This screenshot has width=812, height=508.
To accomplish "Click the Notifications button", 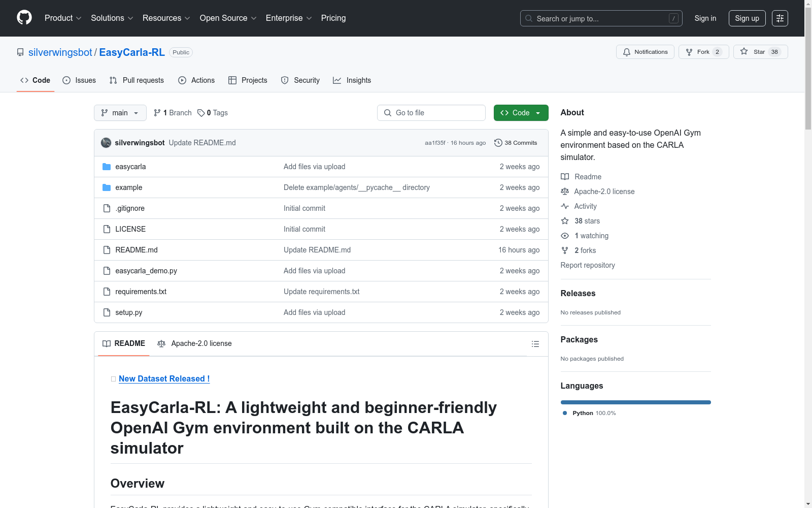I will point(645,52).
